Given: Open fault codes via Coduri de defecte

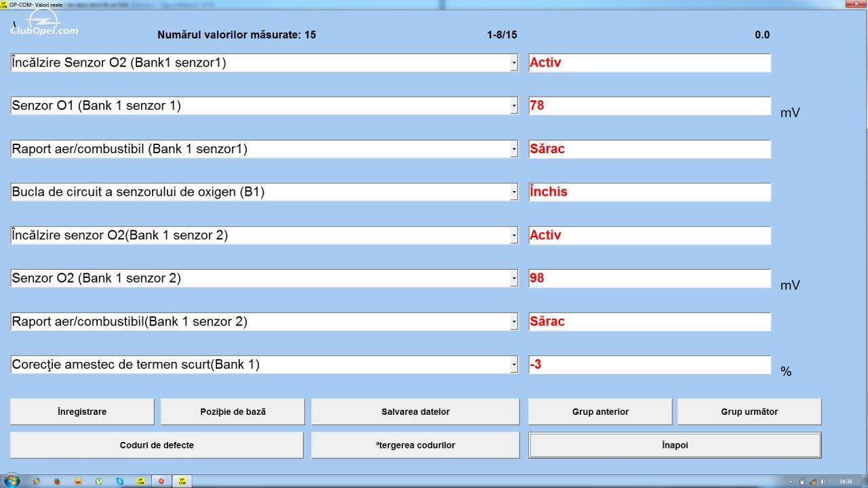Looking at the screenshot, I should (157, 445).
